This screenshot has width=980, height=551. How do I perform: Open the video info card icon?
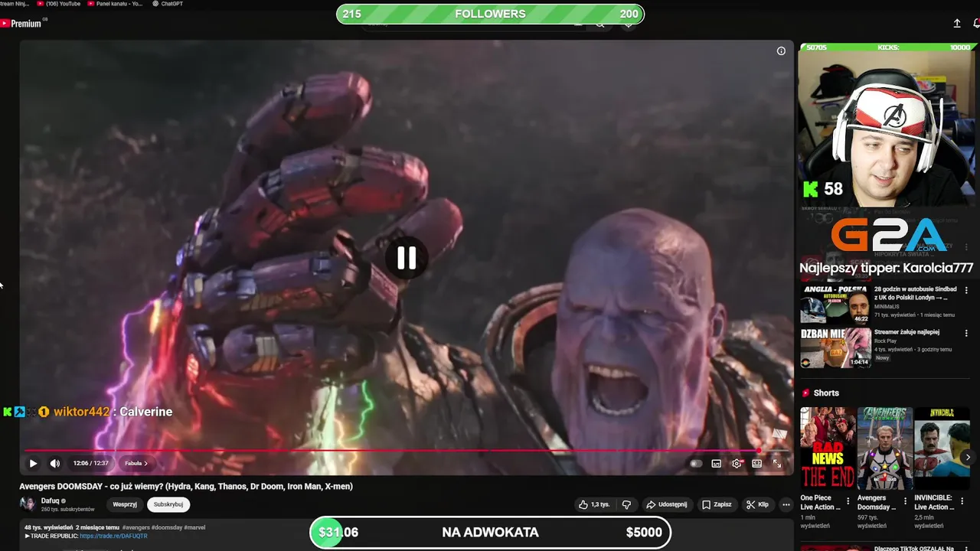tap(781, 51)
